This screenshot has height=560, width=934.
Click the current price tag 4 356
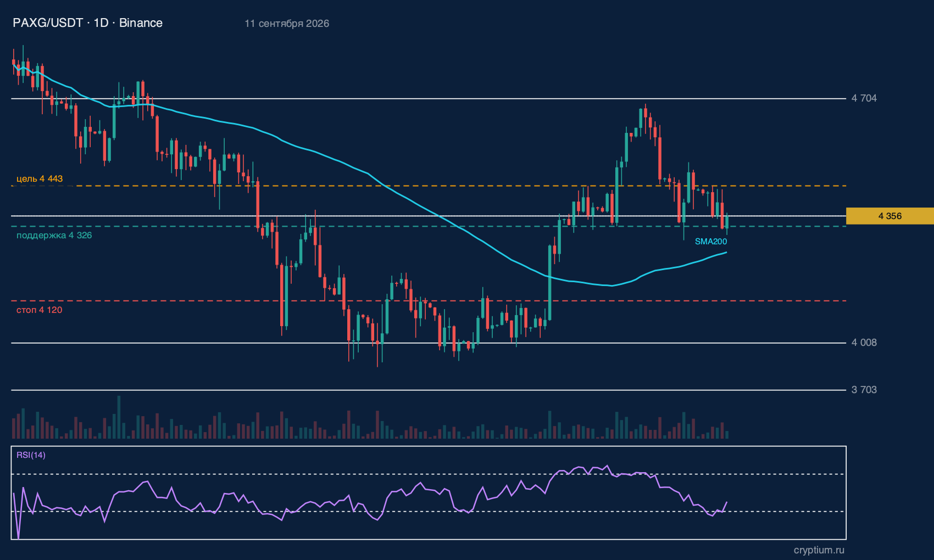click(889, 216)
